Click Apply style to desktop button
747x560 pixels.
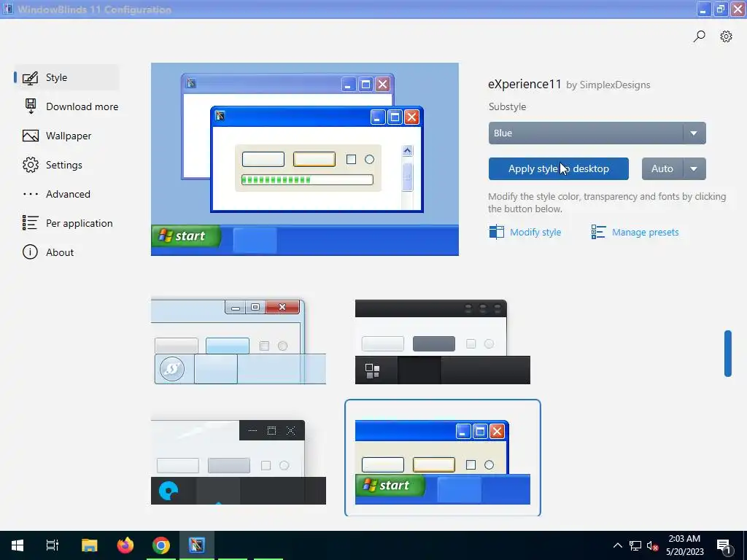point(558,169)
